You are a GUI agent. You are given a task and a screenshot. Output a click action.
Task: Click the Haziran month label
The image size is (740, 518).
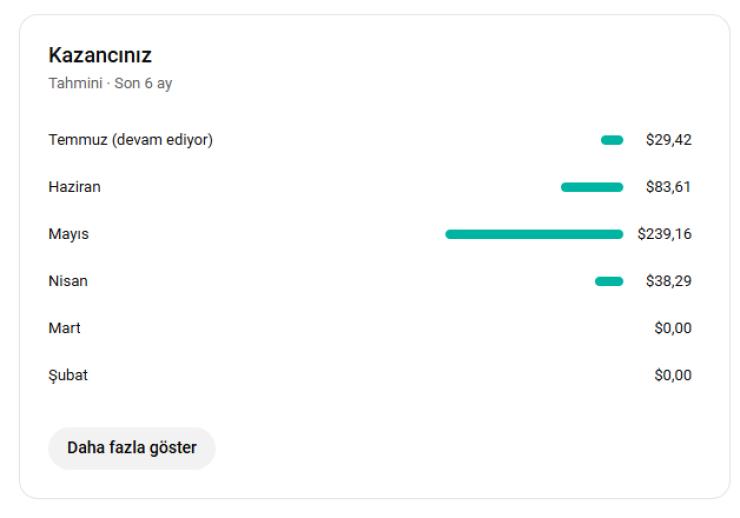75,187
